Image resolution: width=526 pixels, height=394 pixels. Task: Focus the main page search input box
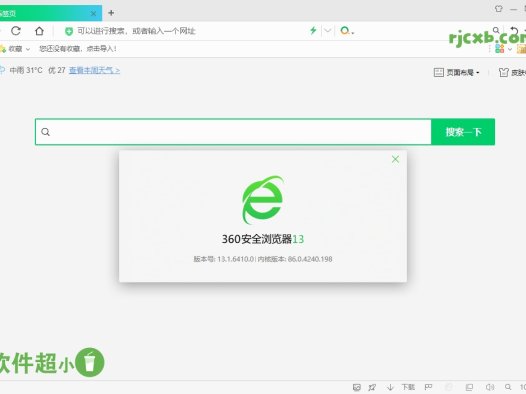coord(233,132)
